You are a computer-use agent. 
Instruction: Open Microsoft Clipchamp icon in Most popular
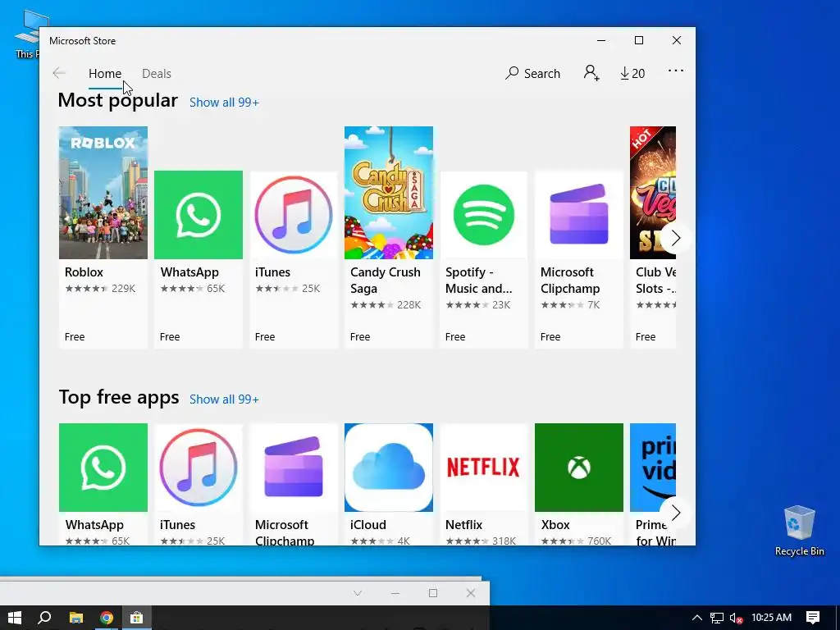(x=579, y=215)
